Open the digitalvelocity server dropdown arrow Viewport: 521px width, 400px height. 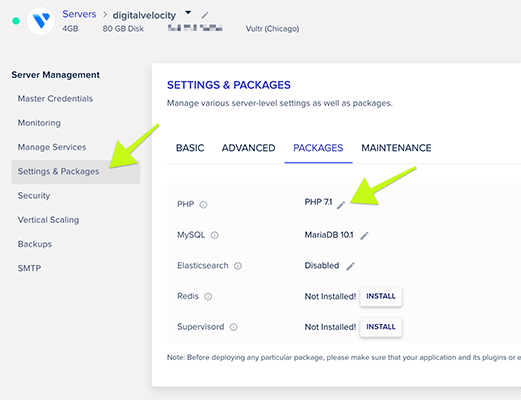[x=188, y=13]
